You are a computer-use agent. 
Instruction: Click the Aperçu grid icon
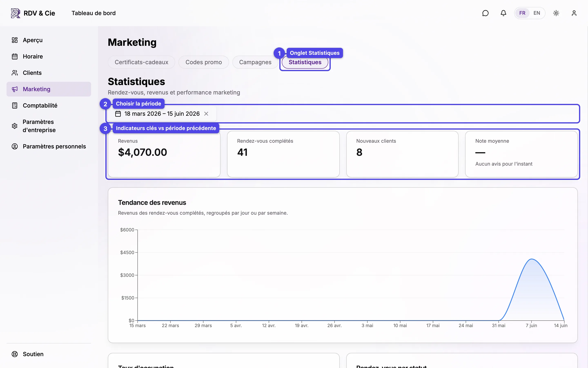[14, 40]
